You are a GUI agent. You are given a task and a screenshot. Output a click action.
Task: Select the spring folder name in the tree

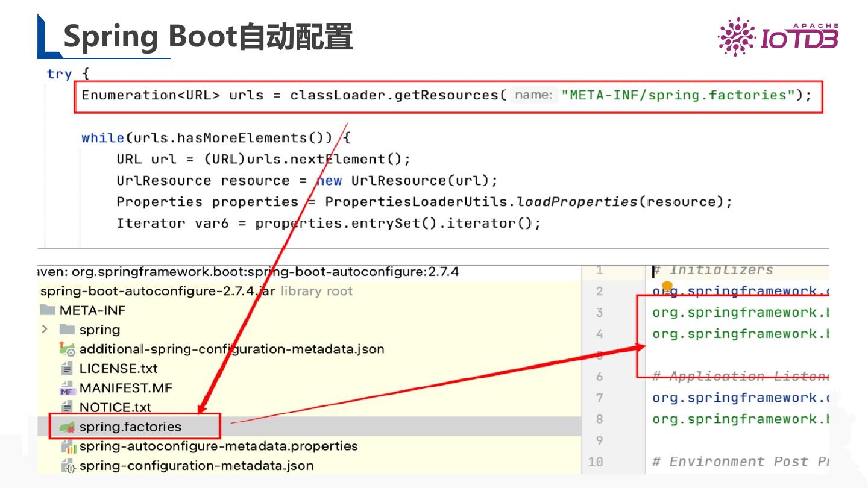click(x=99, y=330)
